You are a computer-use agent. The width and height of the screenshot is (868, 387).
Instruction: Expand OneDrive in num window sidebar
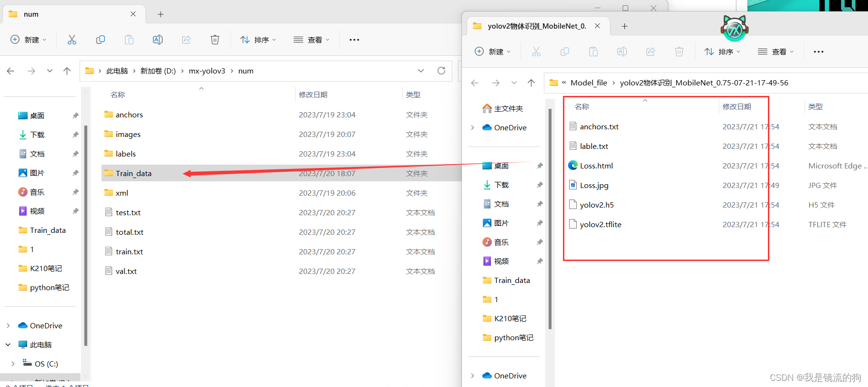[8, 325]
